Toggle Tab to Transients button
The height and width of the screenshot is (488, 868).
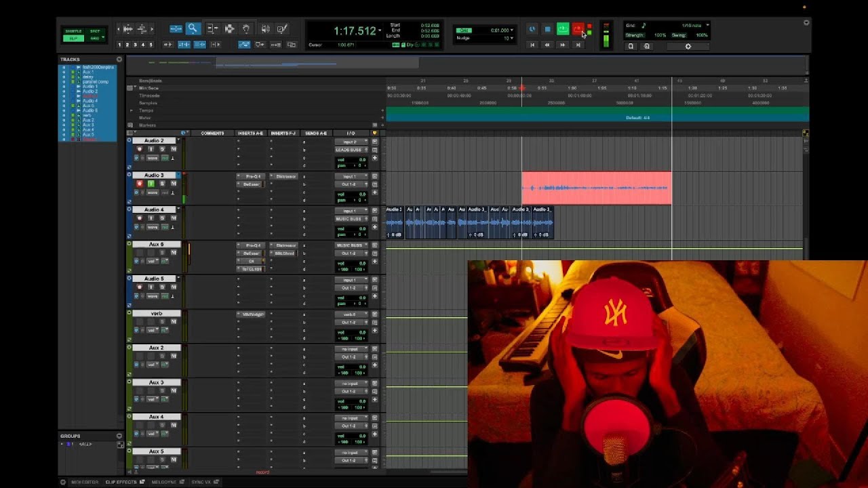tap(168, 45)
